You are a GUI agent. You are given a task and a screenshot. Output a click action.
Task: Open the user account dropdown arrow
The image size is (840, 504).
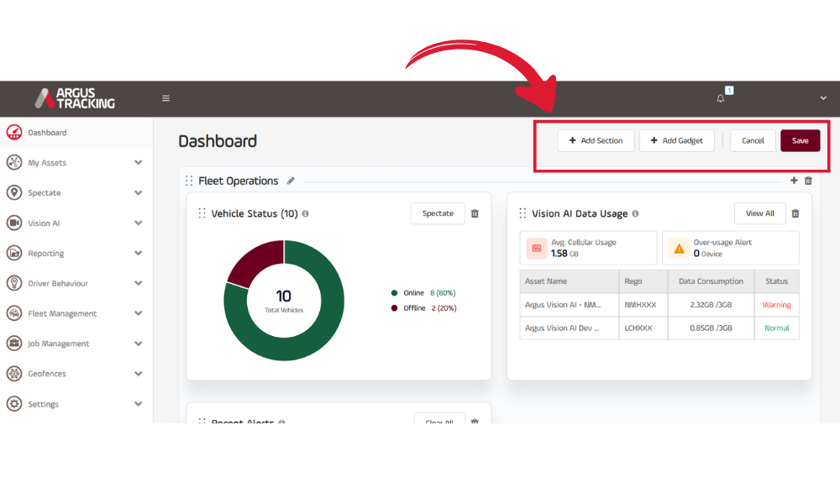pos(823,98)
